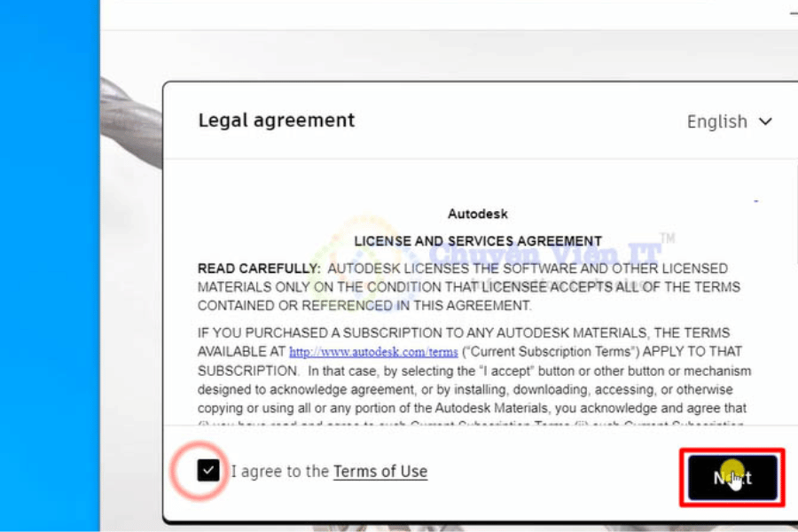Click the Windows desktop background at left
The height and width of the screenshot is (532, 798).
(49, 266)
